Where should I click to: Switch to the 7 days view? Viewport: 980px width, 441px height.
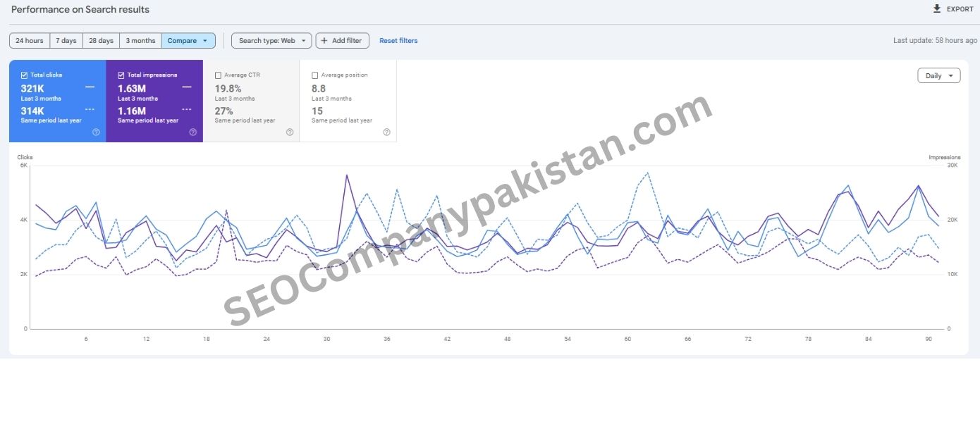pyautogui.click(x=66, y=40)
